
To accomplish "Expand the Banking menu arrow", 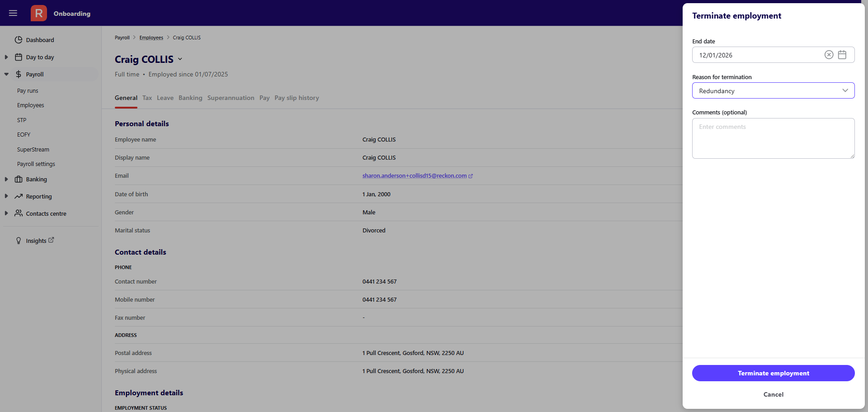I will click(x=6, y=179).
